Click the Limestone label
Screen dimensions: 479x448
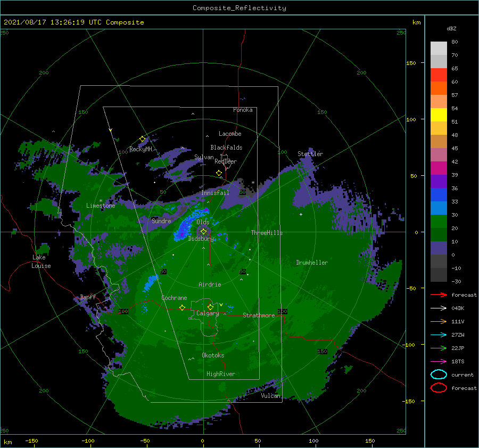pos(101,206)
